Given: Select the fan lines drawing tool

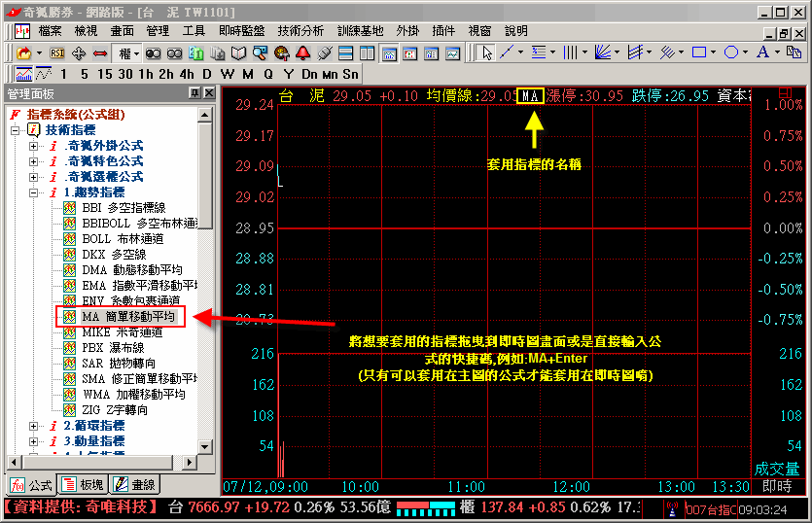Looking at the screenshot, I should [x=603, y=52].
